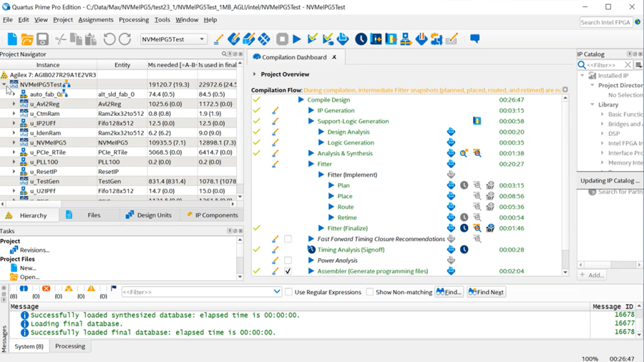The height and width of the screenshot is (362, 644).
Task: Enable the Power Analysis checkbox
Action: [288, 260]
